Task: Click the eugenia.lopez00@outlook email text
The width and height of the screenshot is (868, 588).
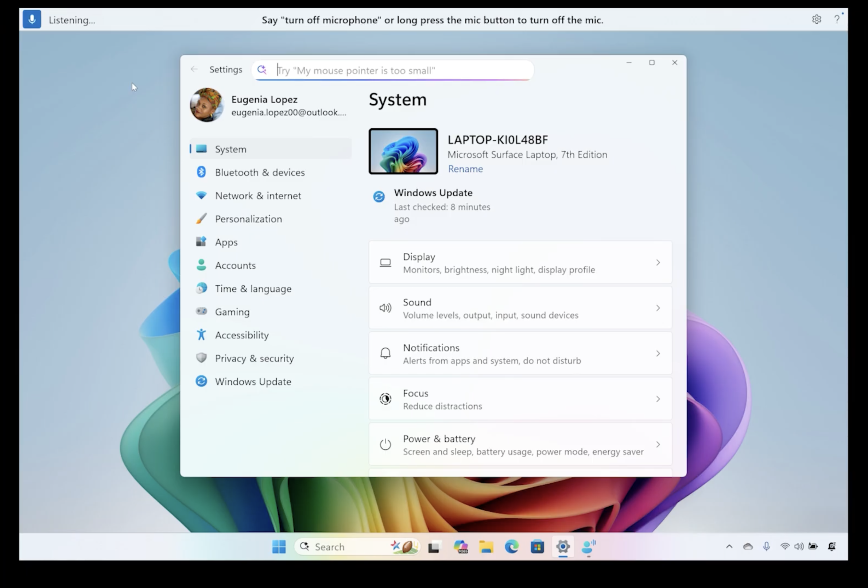Action: 289,112
